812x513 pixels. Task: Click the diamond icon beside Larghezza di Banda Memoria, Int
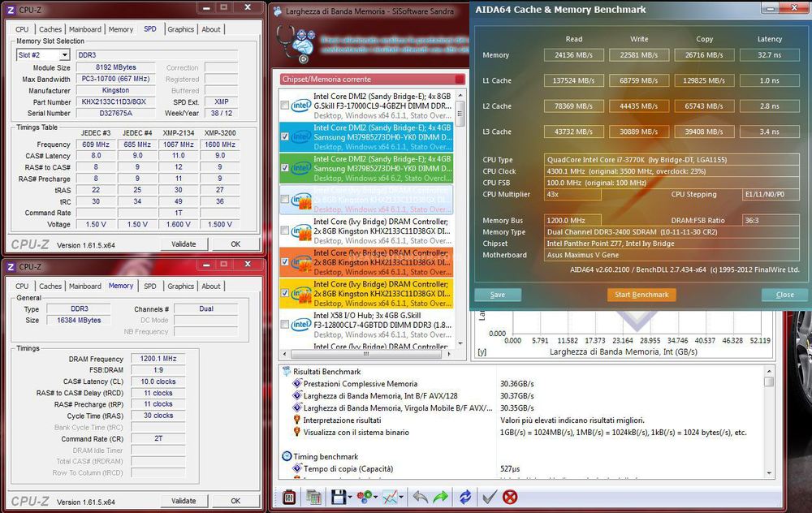point(297,395)
